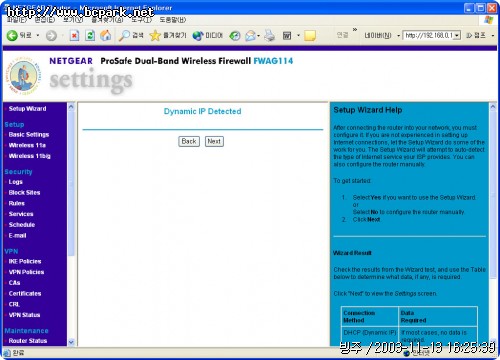Click the IE Forward arrow icon
This screenshot has height=360, width=500.
pos(51,35)
